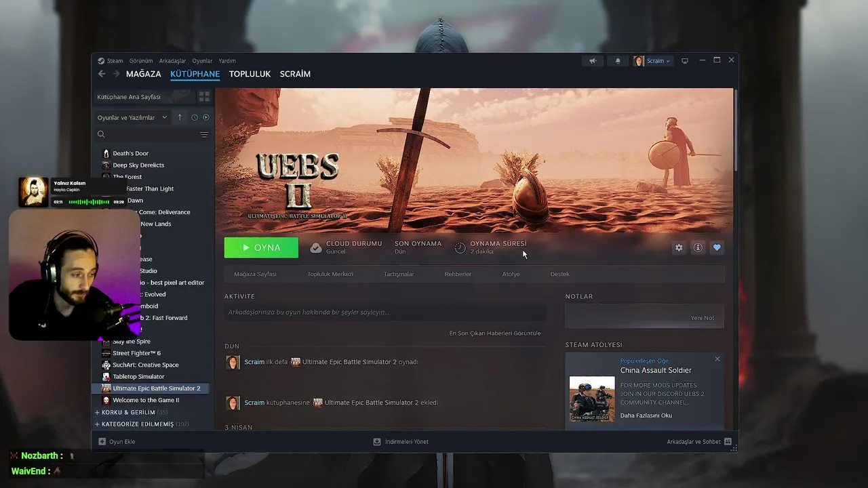Click En Son Çıkan Haberleri Görüntüle
The width and height of the screenshot is (868, 488).
(x=495, y=333)
